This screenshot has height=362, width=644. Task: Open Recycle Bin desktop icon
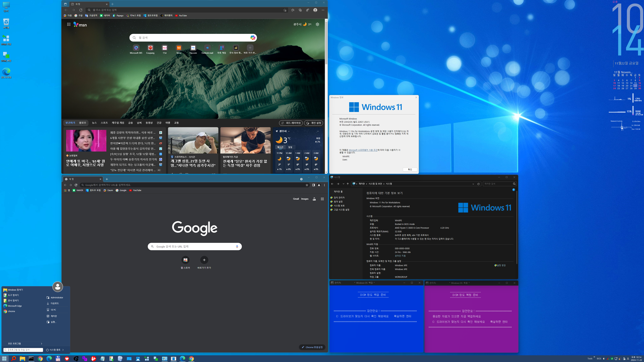pos(6,23)
